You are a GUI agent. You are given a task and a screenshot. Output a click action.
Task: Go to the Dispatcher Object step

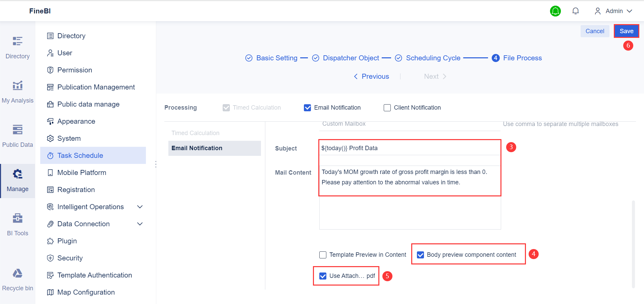[346, 58]
